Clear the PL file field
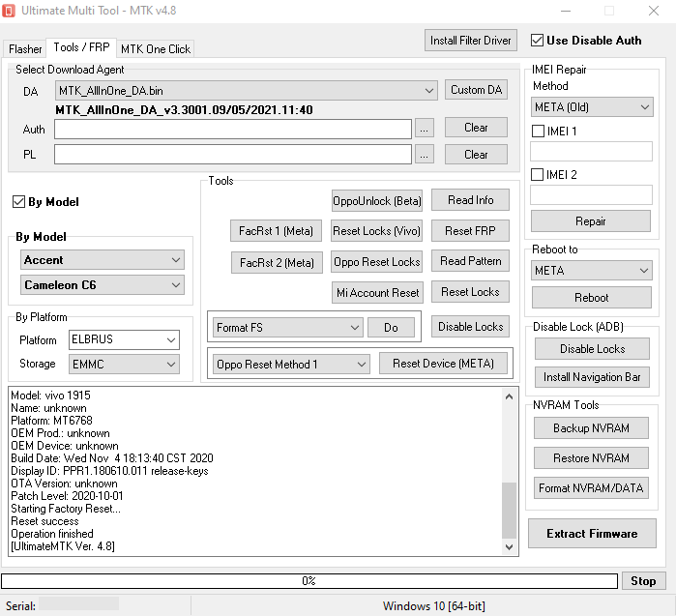676x616 pixels. [x=476, y=155]
